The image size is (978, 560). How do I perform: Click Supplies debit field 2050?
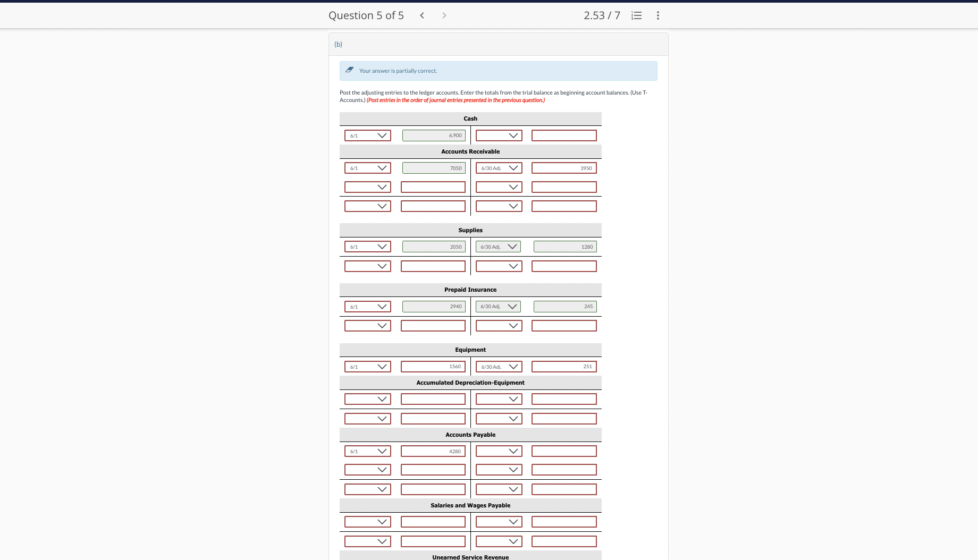tap(434, 247)
